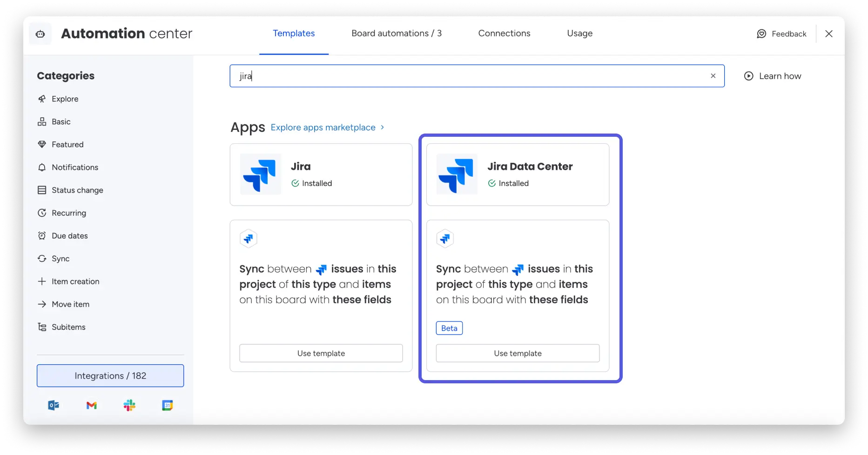
Task: Click the Beta recipe sync description text
Action: [x=514, y=284]
